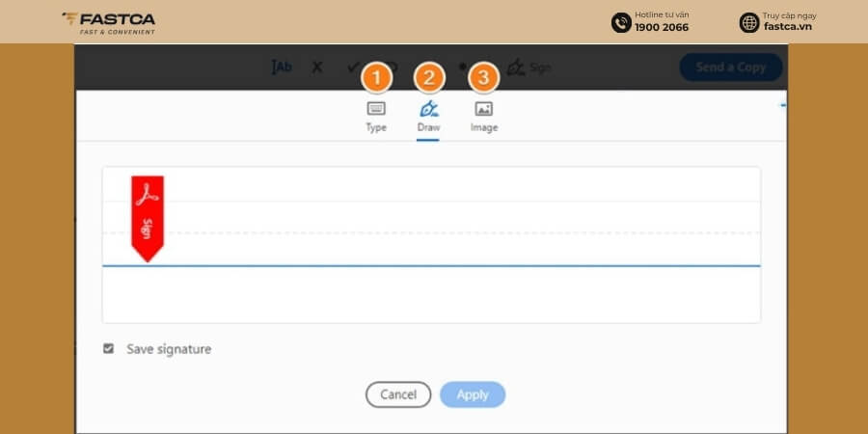
Task: Click the FASTCA logo
Action: click(x=108, y=23)
